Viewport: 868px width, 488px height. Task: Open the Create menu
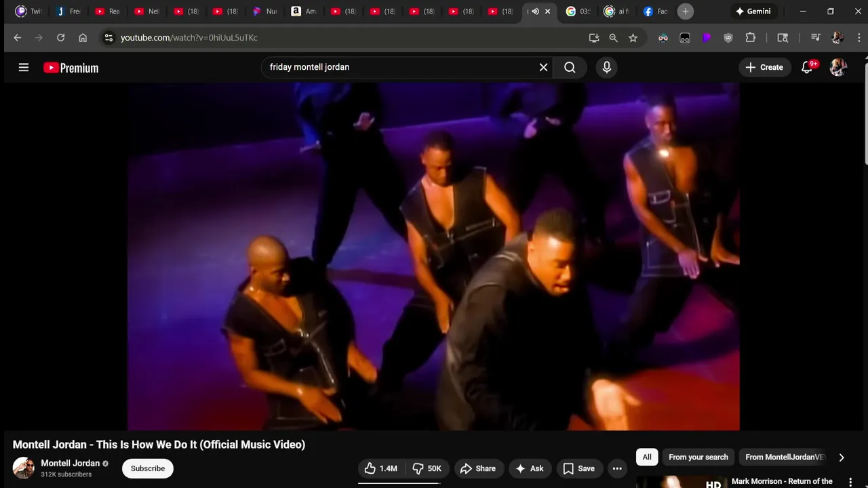pyautogui.click(x=764, y=67)
